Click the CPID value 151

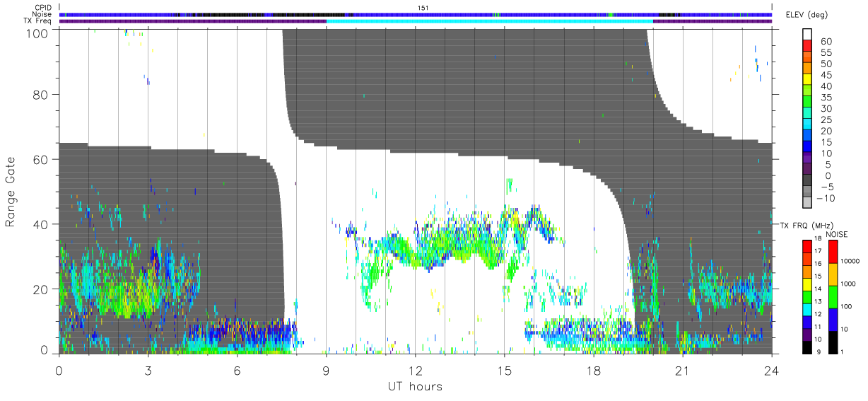tap(423, 8)
